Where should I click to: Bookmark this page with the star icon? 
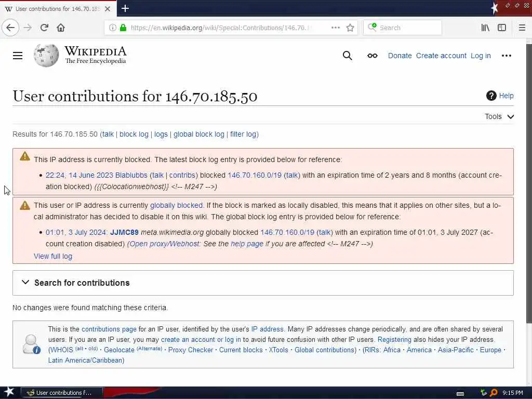[x=350, y=28]
